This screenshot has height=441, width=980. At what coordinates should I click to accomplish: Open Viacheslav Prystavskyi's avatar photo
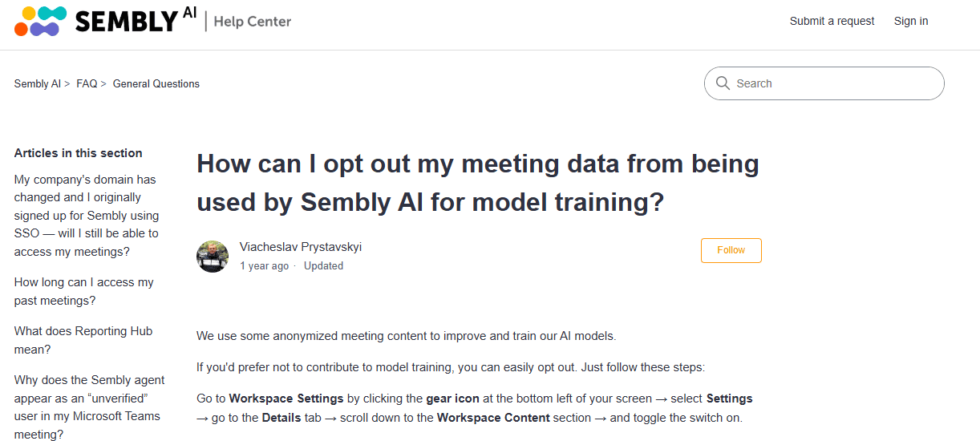coord(213,256)
